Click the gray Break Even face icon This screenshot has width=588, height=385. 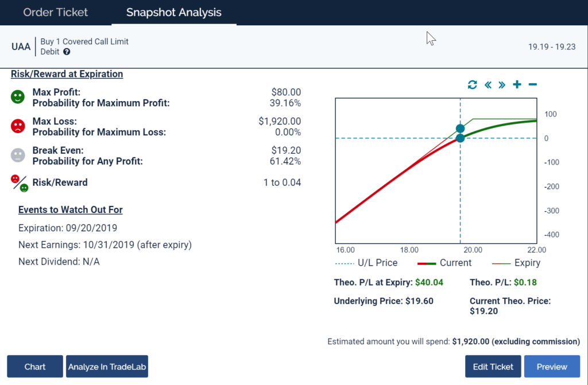(x=18, y=155)
